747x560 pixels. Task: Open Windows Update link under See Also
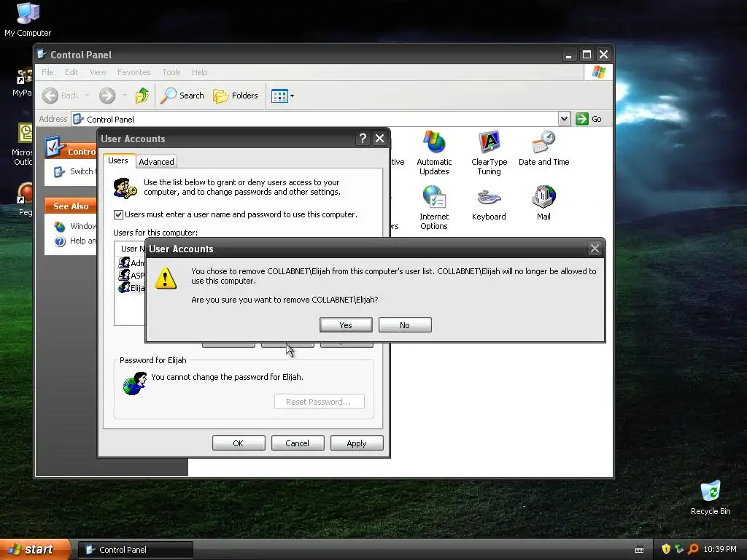(x=75, y=226)
